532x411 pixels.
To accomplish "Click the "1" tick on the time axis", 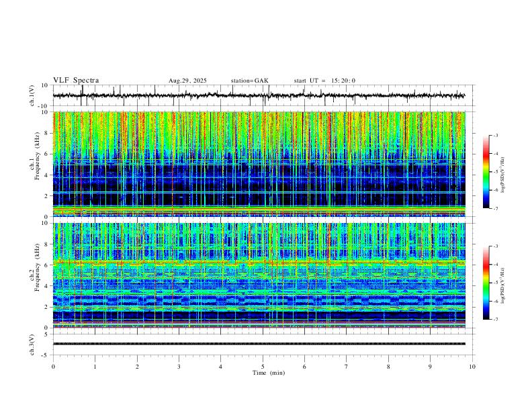I will click(95, 367).
